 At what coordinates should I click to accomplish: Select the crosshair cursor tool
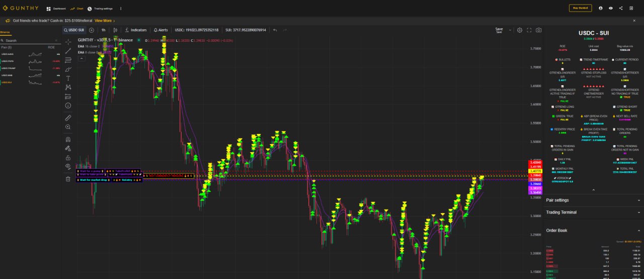coord(68,42)
